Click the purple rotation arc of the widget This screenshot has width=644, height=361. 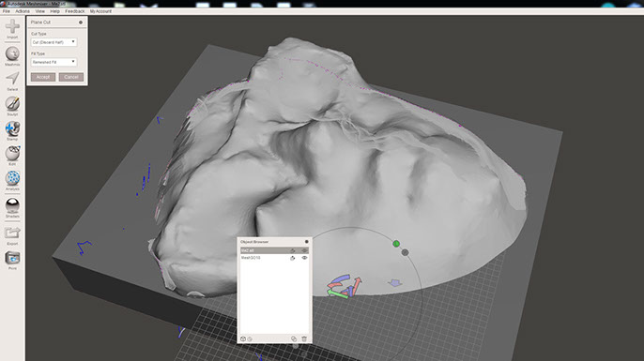pos(342,279)
